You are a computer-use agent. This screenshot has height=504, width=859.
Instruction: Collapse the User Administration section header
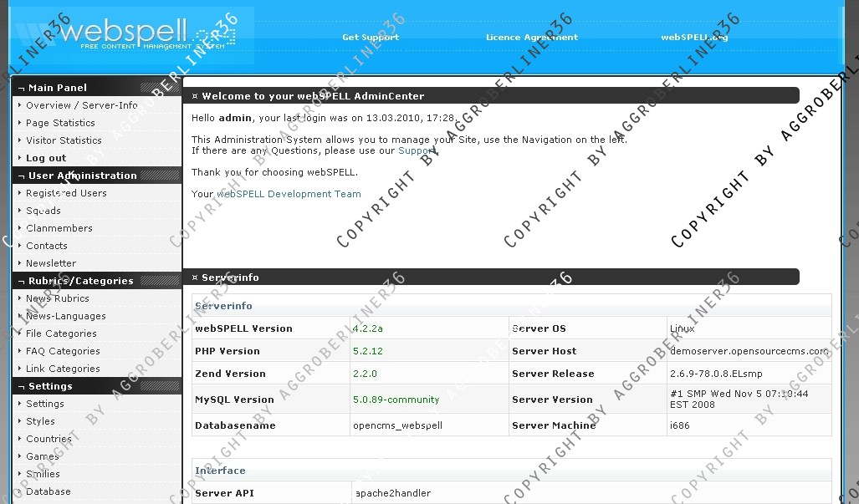click(x=82, y=176)
